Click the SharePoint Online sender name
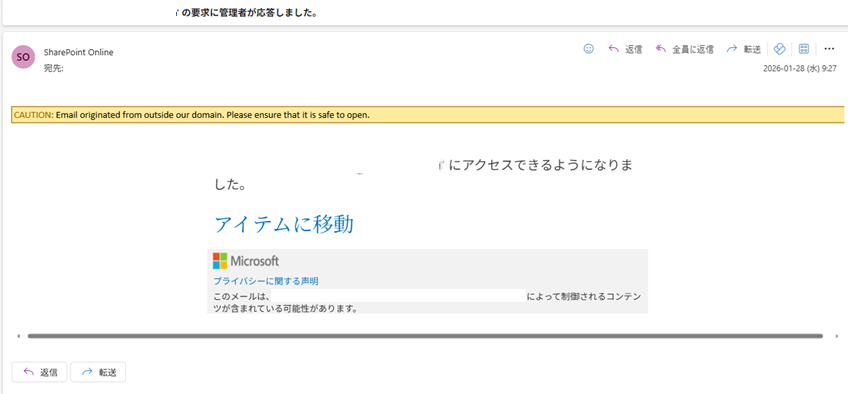Viewport: 848px width, 394px height. click(78, 52)
